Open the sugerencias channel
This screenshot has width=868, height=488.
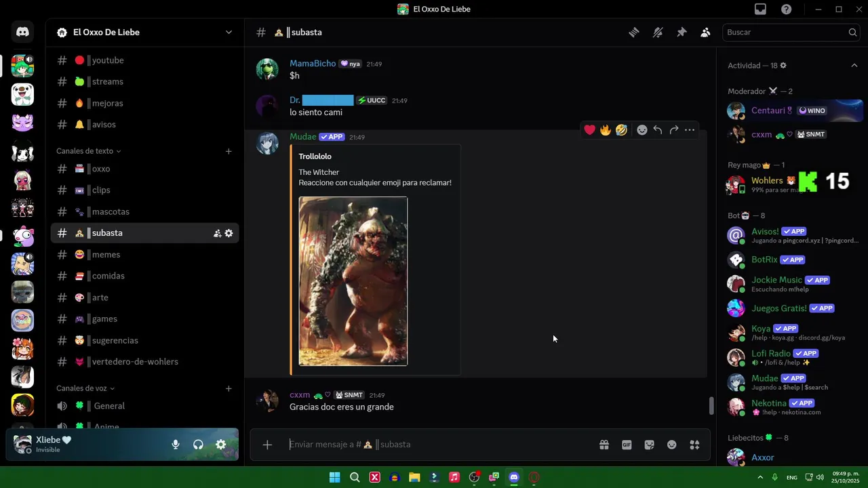tap(144, 340)
